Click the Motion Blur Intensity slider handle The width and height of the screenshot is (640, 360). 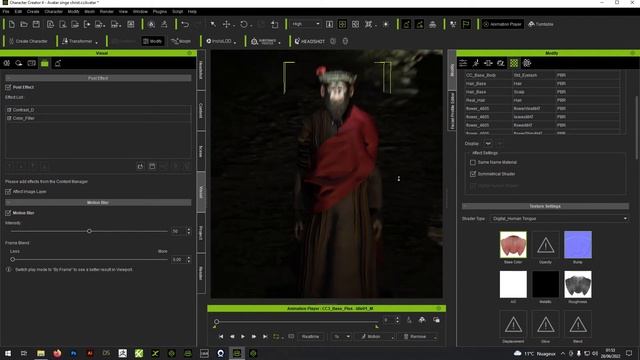point(89,231)
